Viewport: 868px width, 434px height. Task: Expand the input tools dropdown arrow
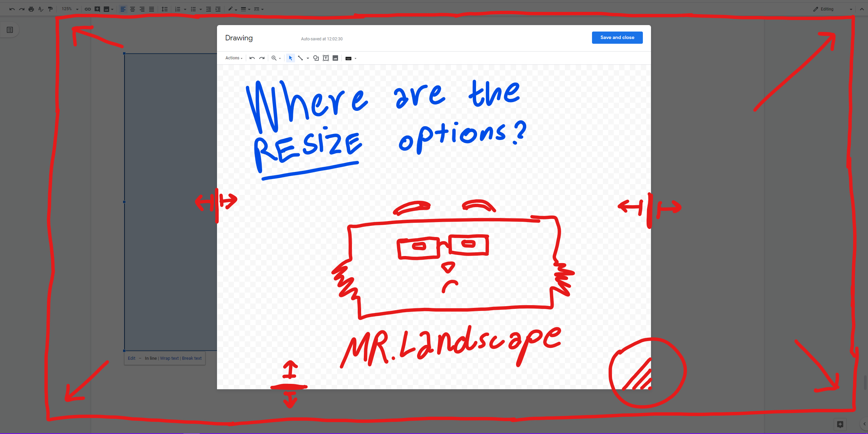[355, 58]
